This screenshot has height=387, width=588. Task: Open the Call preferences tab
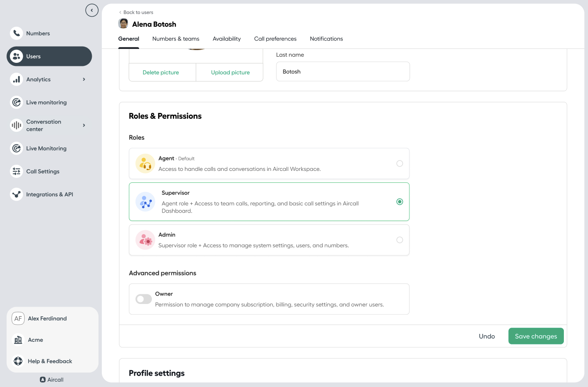[275, 39]
